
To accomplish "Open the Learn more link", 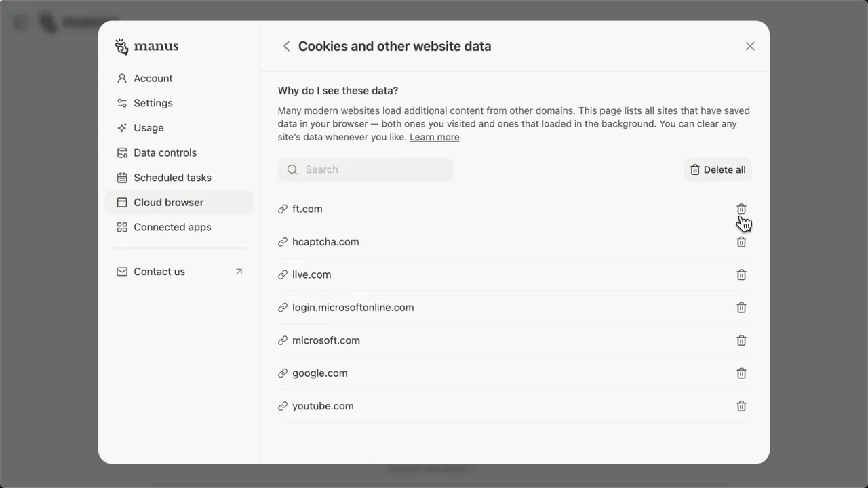I will click(435, 137).
